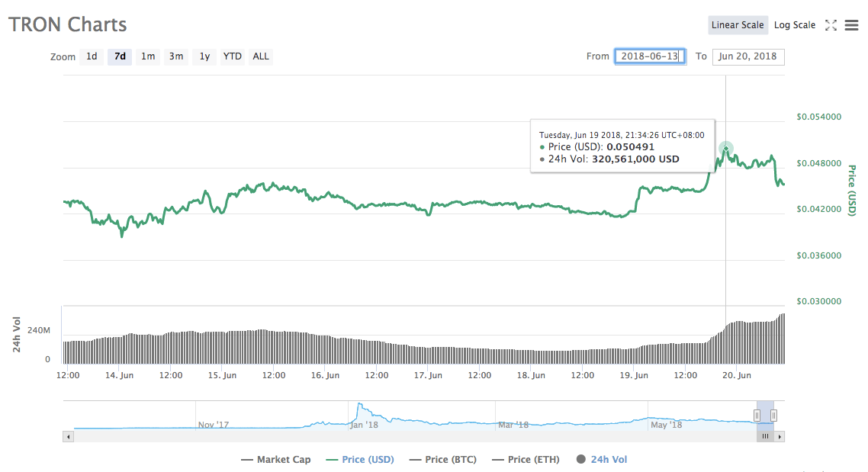Open the chart fullscreen via the expand icon
Screen dimensions: 868x472
click(x=831, y=25)
